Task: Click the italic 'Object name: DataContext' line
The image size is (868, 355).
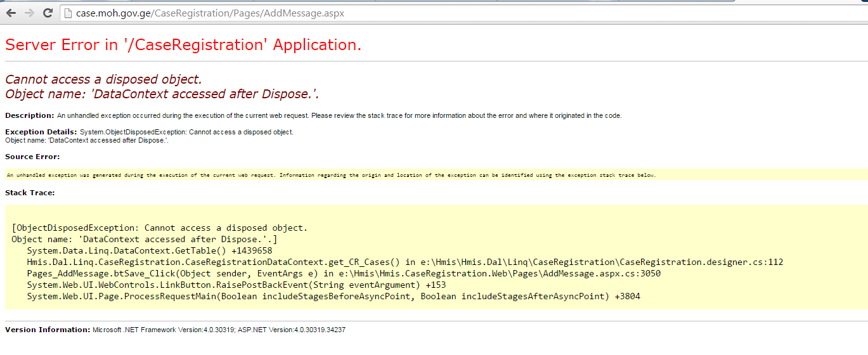Action: pos(162,94)
